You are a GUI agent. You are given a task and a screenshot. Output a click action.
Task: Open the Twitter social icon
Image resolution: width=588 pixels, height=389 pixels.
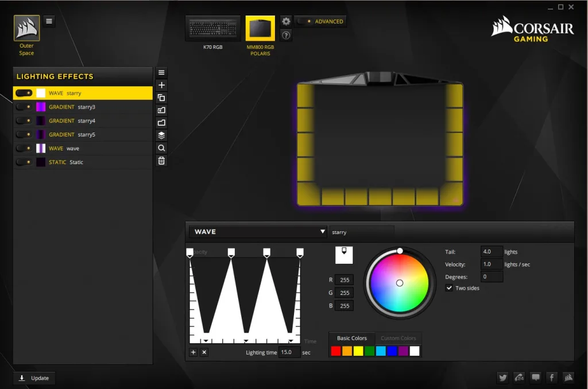click(503, 378)
